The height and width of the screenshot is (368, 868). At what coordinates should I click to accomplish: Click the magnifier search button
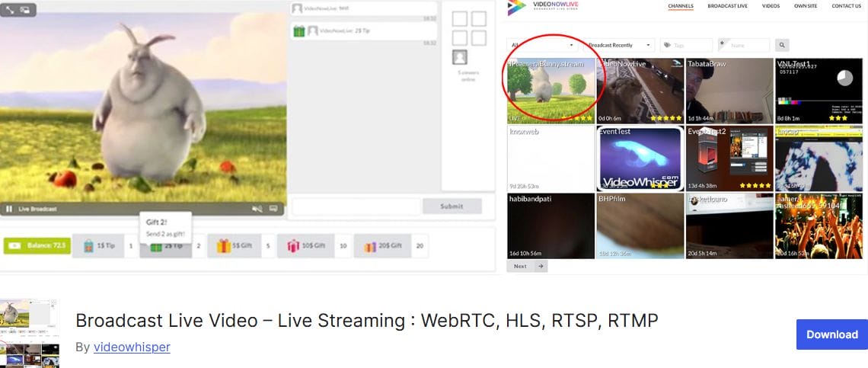coord(782,45)
